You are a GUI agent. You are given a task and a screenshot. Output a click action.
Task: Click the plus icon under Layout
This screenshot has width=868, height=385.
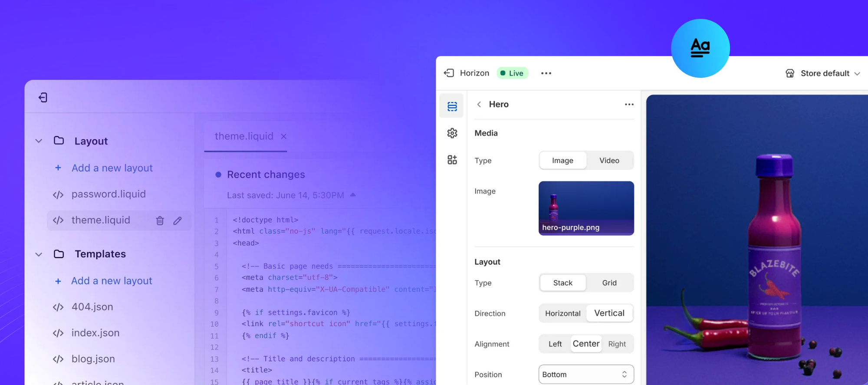coord(58,168)
